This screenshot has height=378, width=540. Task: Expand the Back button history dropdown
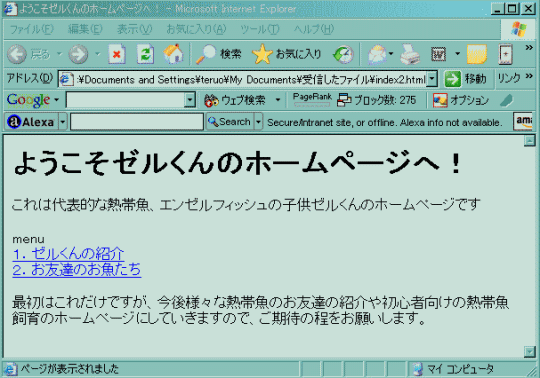pos(59,54)
